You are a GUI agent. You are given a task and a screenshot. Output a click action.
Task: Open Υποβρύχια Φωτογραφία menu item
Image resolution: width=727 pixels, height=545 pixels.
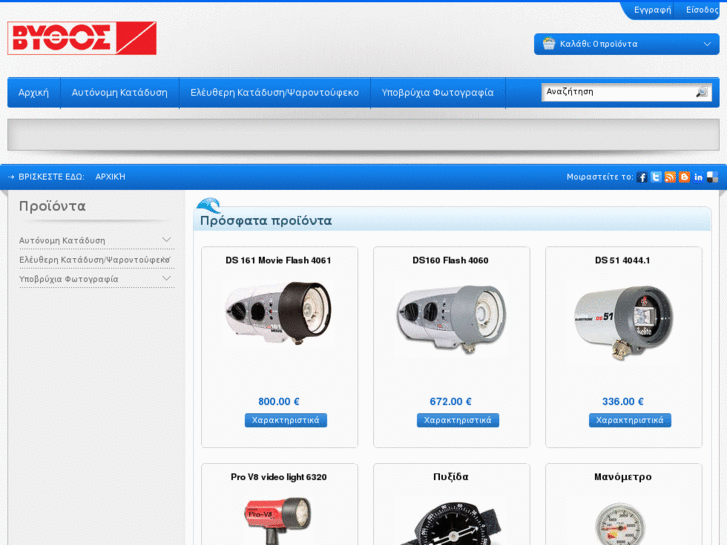tap(438, 92)
